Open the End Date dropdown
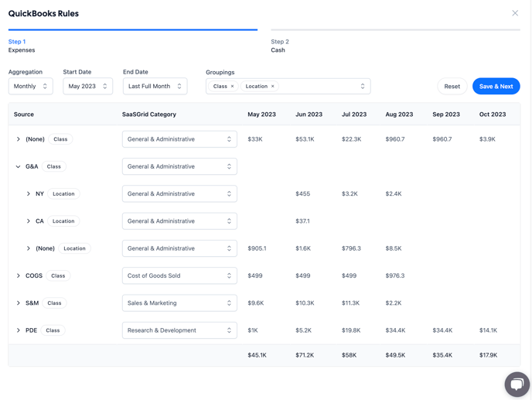The image size is (532, 400). click(155, 87)
